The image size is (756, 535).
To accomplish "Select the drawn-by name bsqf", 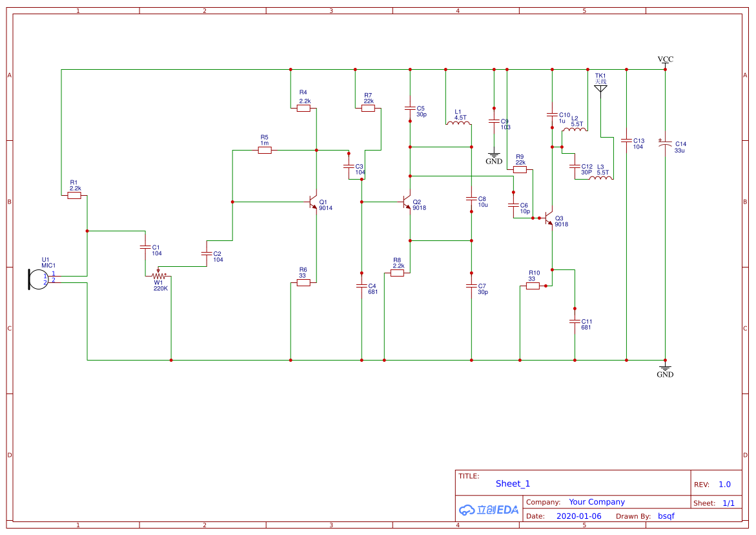I will coord(666,516).
